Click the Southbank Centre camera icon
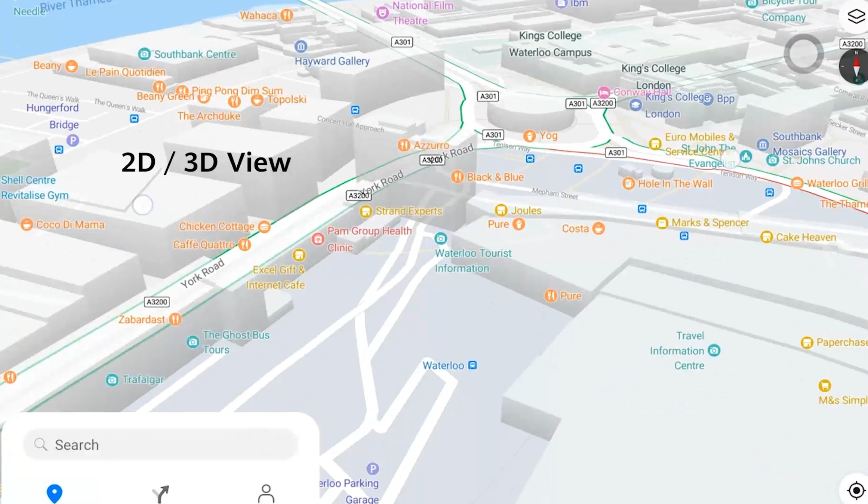The image size is (868, 504). coord(144,54)
